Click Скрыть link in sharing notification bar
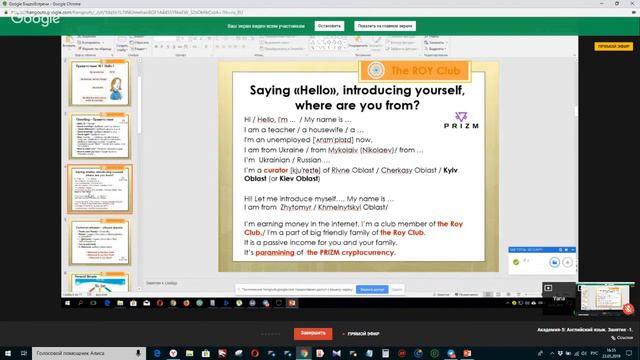This screenshot has width=640, height=360. [396, 289]
